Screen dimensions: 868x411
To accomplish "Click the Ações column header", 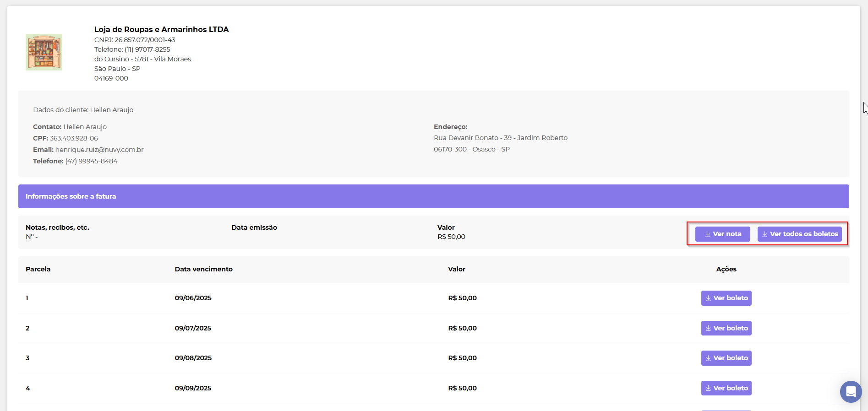I will (726, 269).
